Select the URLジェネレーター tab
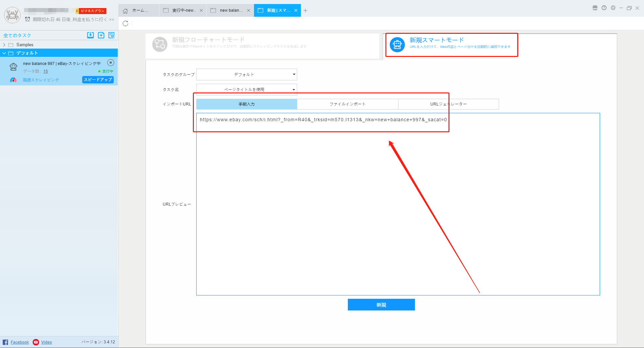This screenshot has width=644, height=348. 448,104
